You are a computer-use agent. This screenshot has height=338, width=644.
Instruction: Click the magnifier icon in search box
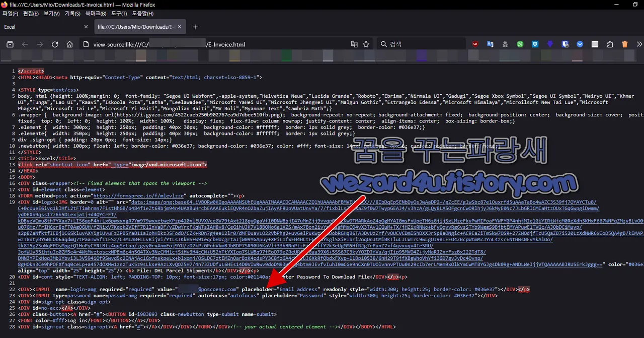[x=384, y=44]
